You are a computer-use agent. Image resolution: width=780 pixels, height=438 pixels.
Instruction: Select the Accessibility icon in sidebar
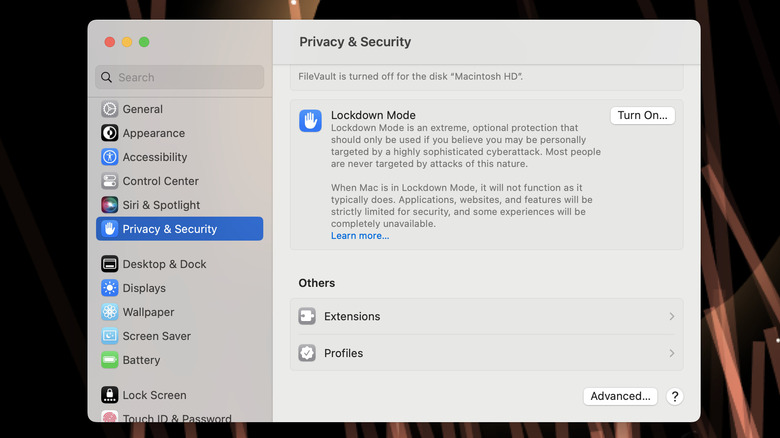pos(110,157)
